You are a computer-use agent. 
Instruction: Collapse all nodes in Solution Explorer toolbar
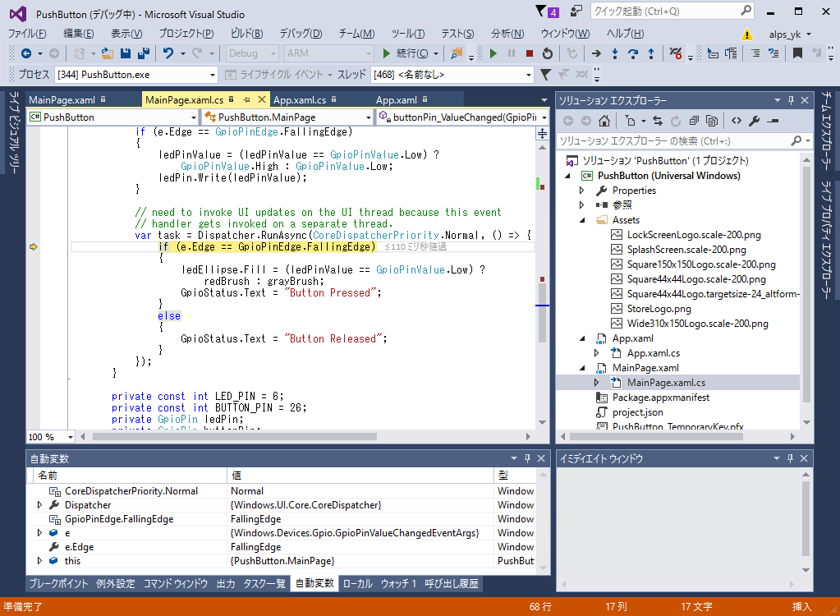694,121
